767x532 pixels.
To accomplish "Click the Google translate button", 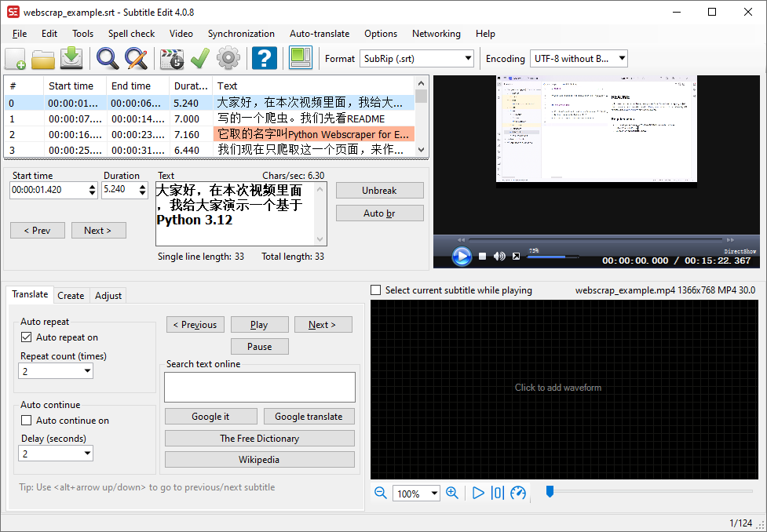I will point(309,417).
